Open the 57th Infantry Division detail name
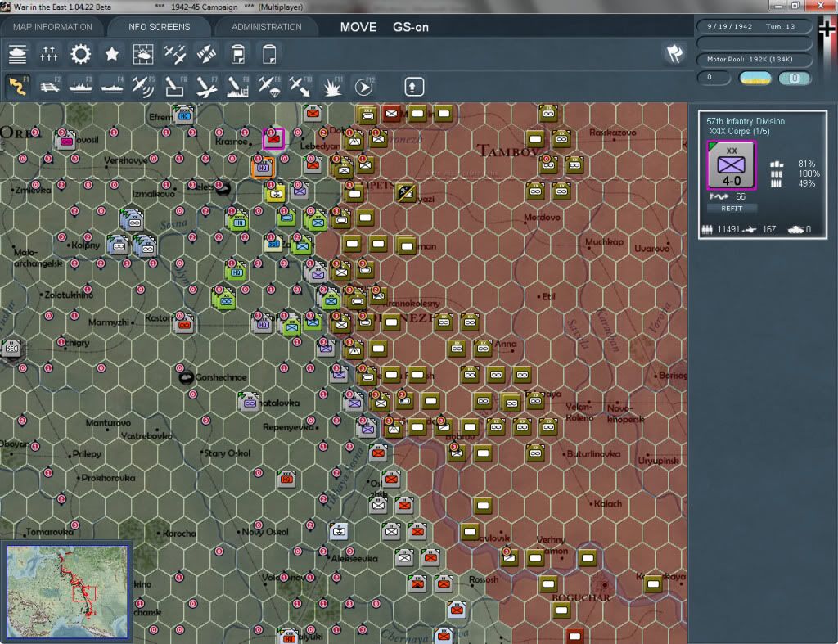Viewport: 838px width, 644px height. 746,121
